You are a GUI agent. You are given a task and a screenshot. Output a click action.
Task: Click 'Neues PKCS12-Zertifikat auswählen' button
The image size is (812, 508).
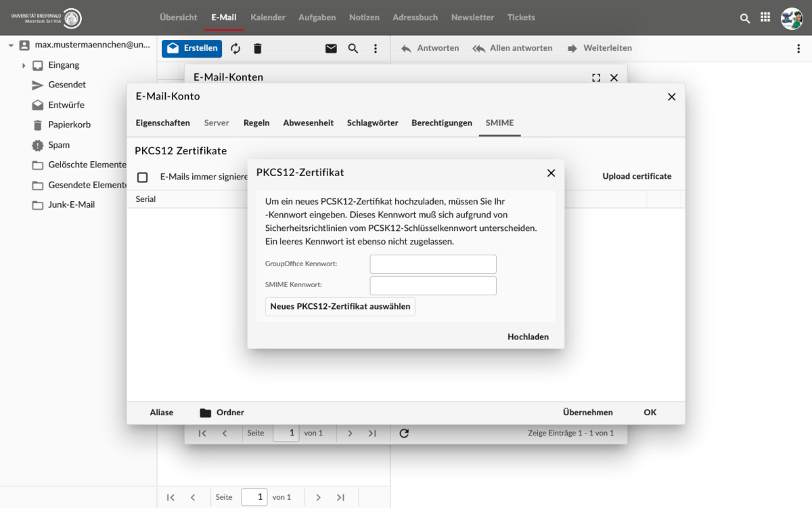(340, 306)
